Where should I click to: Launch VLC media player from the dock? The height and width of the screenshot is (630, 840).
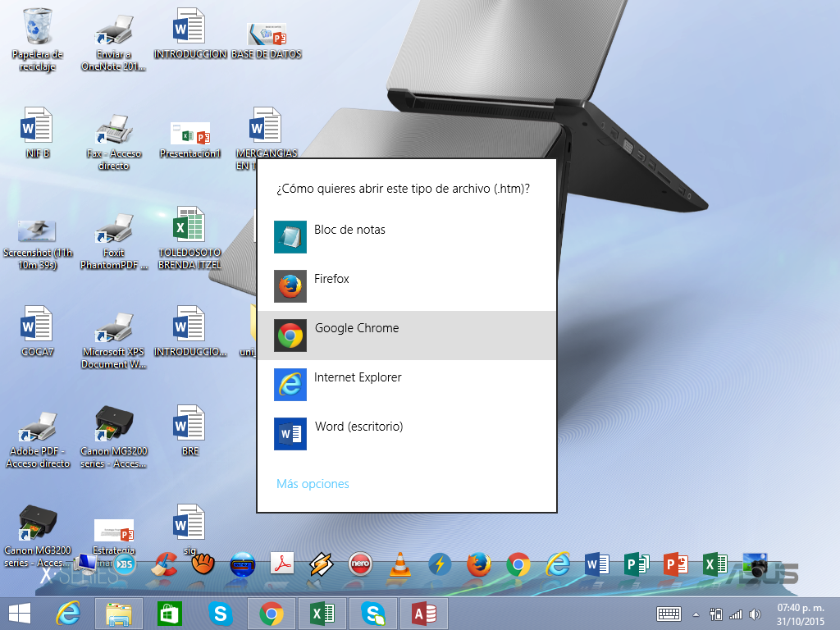tap(399, 564)
